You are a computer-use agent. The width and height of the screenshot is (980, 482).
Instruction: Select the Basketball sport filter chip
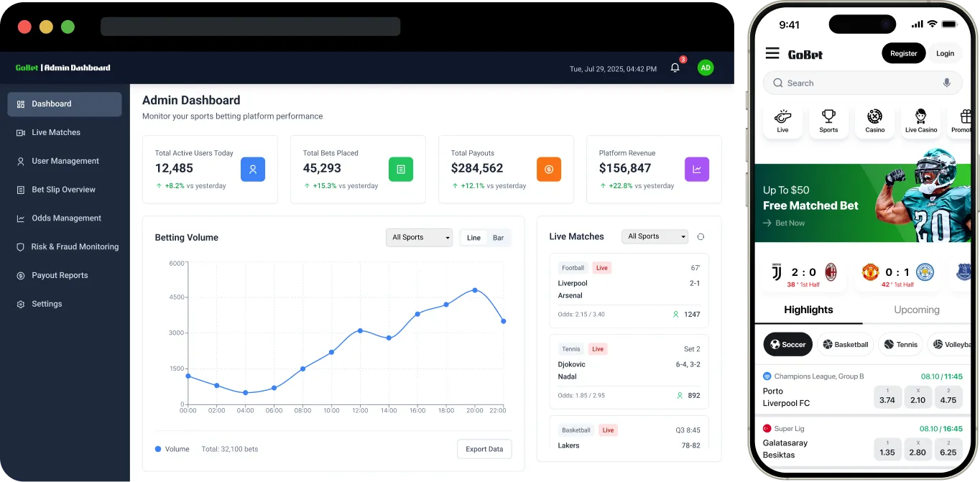845,344
